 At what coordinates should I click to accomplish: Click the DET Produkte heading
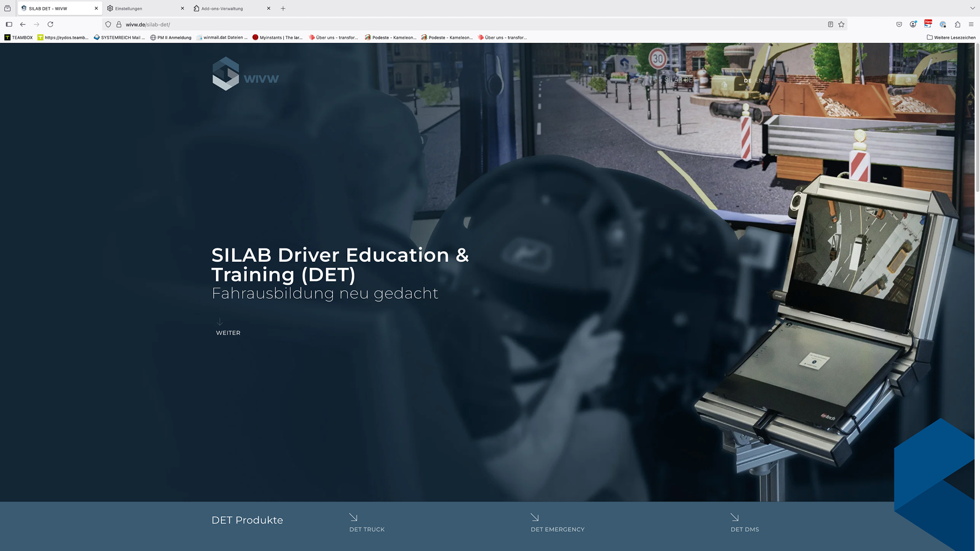click(247, 520)
